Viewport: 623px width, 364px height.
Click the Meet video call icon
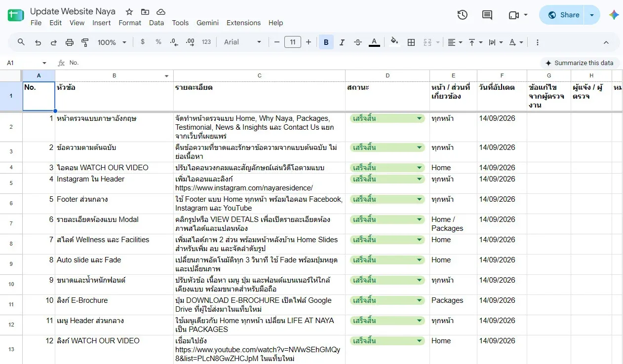tap(514, 15)
